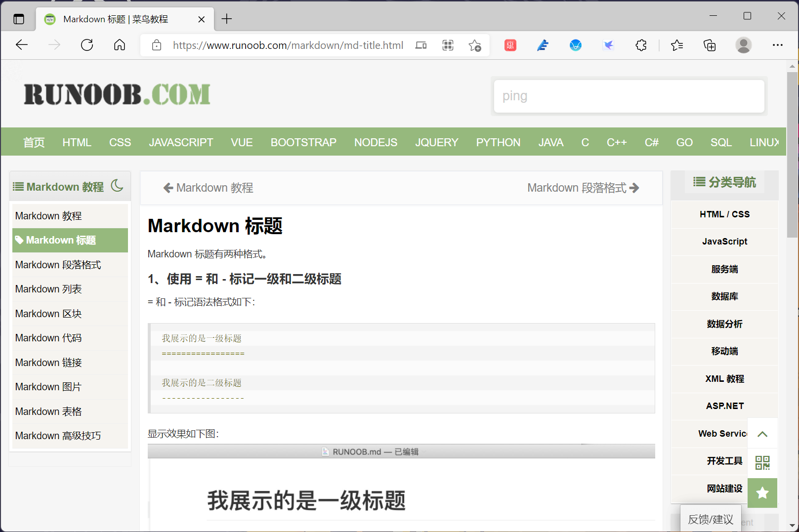Toggle vertical tabs in the top-left corner
Viewport: 799px width, 532px height.
pyautogui.click(x=18, y=19)
